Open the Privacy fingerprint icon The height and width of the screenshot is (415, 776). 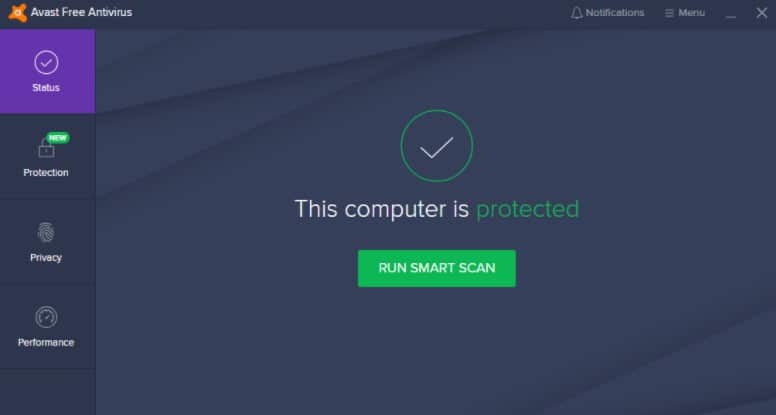[x=46, y=232]
